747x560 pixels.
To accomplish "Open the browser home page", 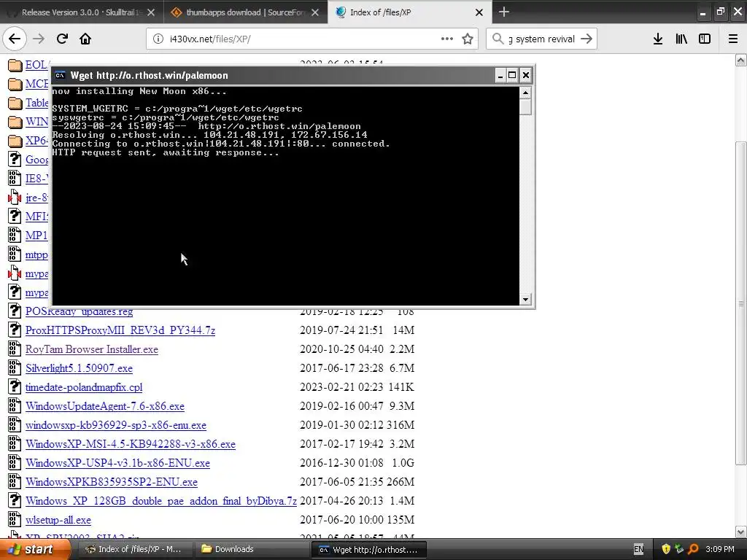I will 85,39.
